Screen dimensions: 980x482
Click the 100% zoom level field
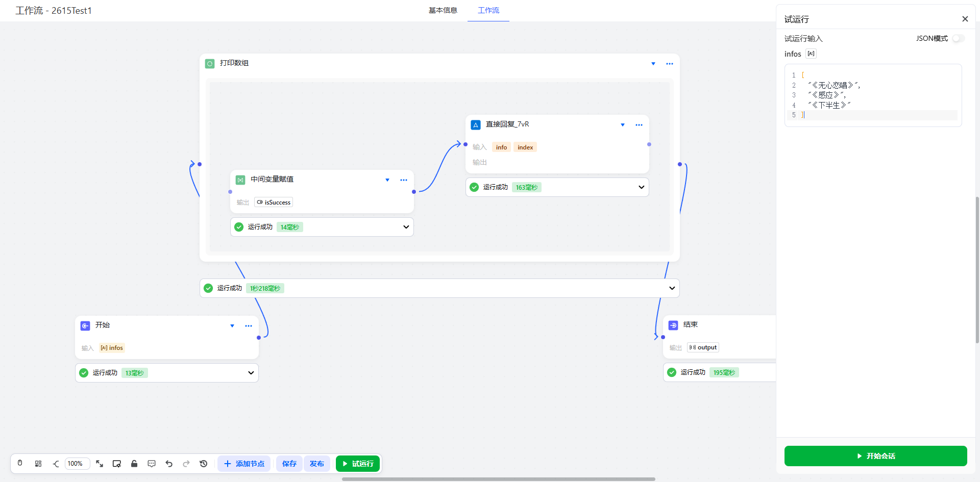(77, 464)
